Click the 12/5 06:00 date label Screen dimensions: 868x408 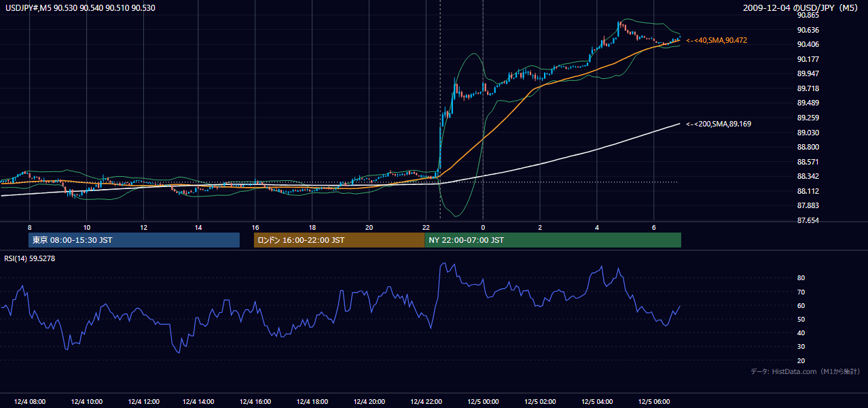coord(653,402)
